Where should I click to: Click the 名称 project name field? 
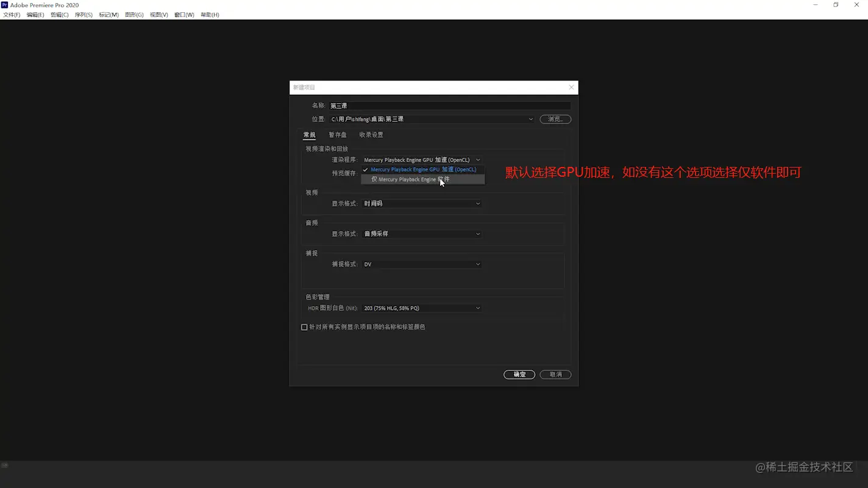tap(450, 105)
